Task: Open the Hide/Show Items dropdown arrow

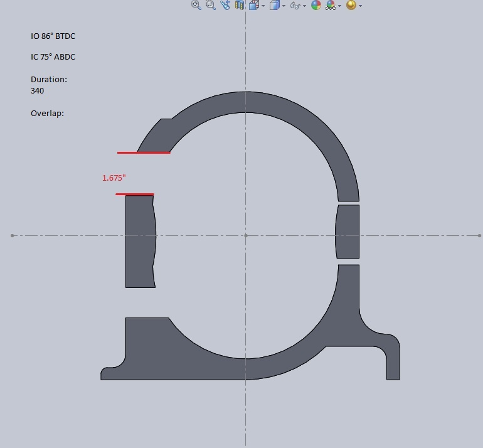Action: [305, 6]
